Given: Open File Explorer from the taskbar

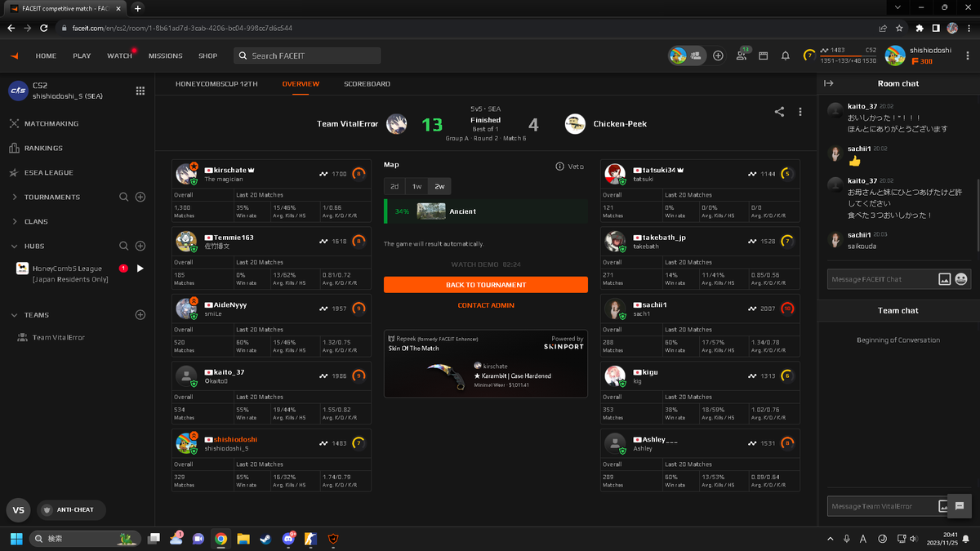Looking at the screenshot, I should 243,539.
